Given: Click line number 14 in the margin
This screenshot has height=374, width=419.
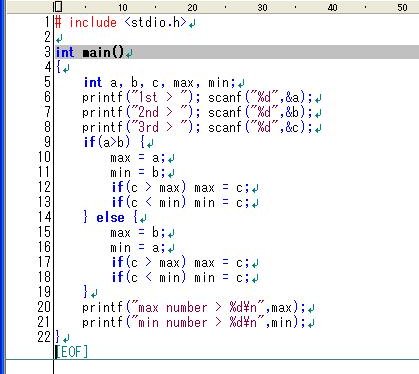Looking at the screenshot, I should click(x=44, y=217).
